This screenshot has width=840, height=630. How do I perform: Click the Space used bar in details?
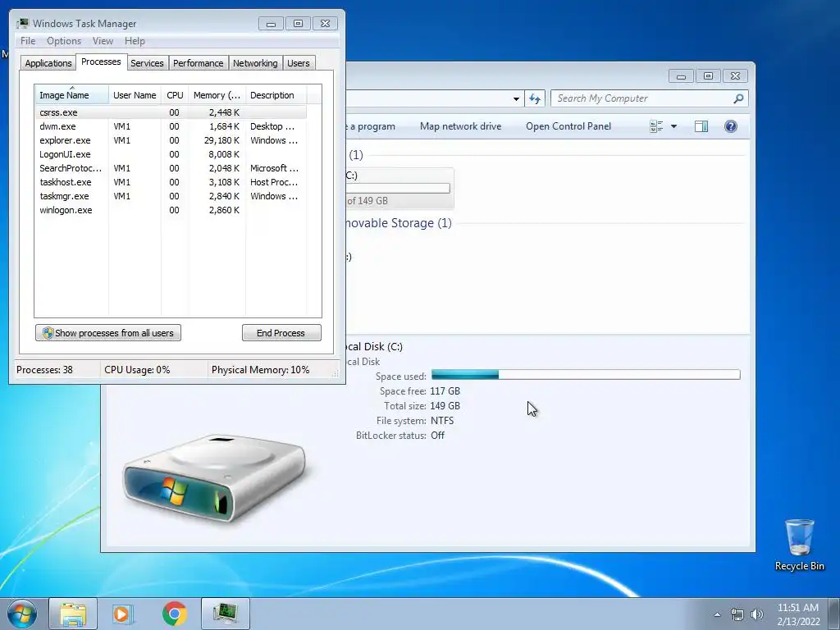(x=586, y=374)
